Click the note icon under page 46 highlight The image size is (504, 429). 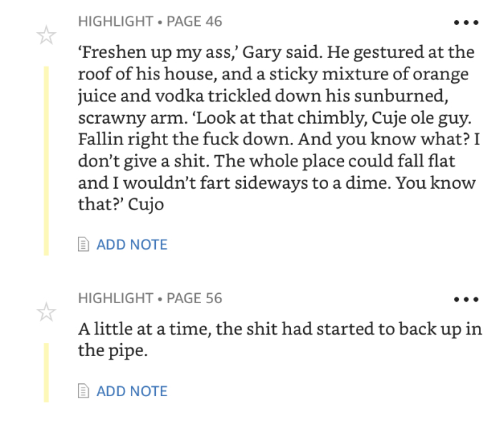(x=84, y=245)
